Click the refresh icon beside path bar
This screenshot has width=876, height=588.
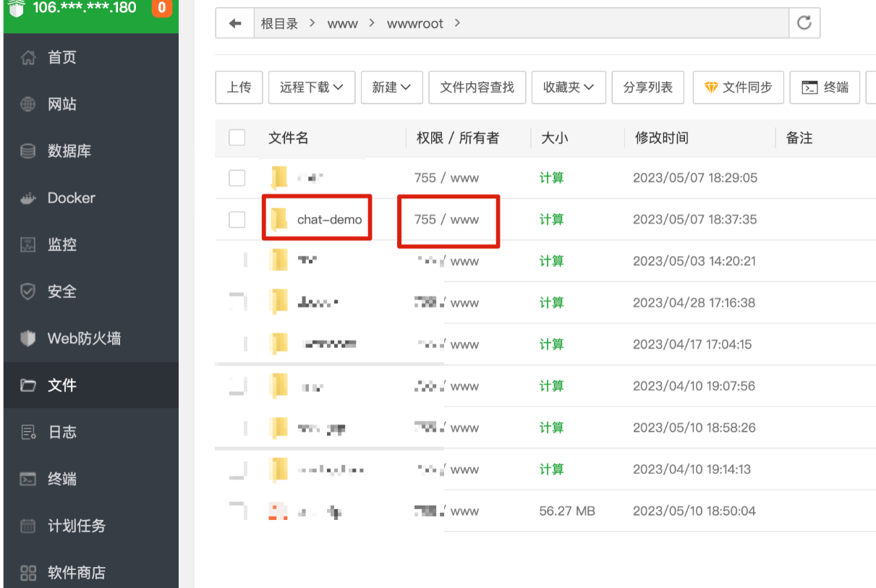click(x=804, y=23)
